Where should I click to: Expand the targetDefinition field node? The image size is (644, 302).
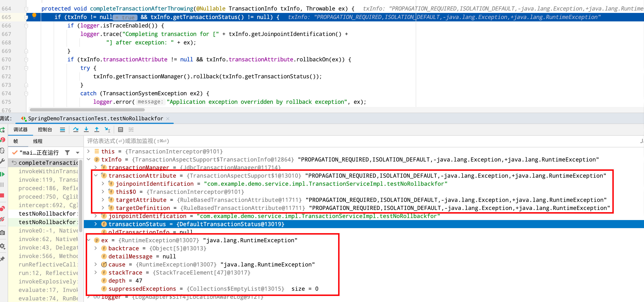(x=103, y=208)
